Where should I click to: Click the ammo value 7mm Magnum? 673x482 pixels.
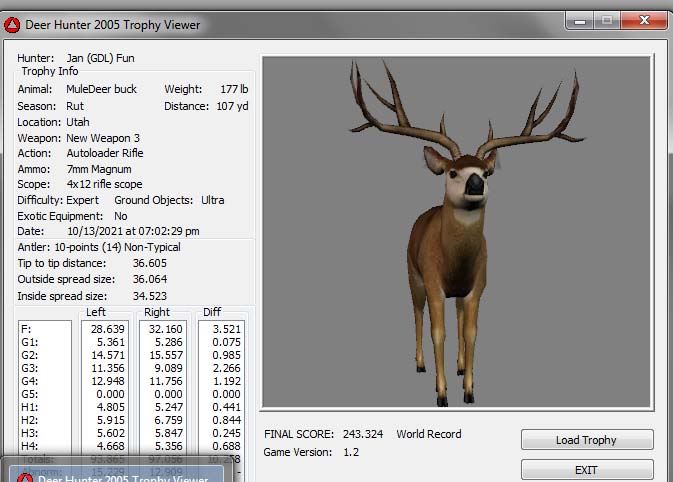pyautogui.click(x=99, y=169)
